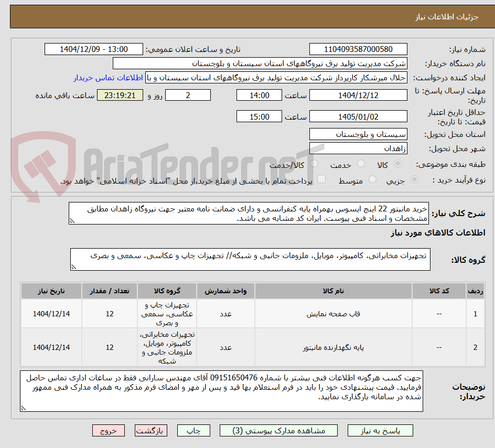Click the ردیف column header
Viewport: 495px width, 448px height.
coord(476,291)
